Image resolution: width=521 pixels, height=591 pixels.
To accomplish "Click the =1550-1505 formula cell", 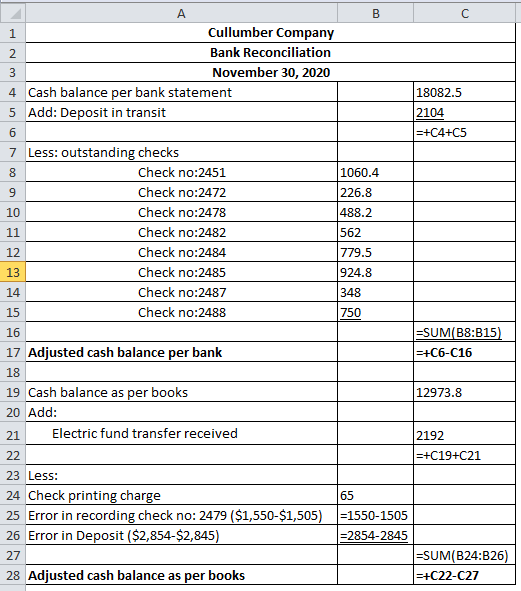I will coord(375,515).
